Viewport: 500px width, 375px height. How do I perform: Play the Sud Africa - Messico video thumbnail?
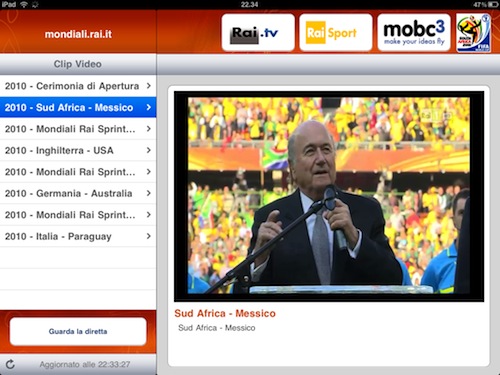tap(329, 196)
